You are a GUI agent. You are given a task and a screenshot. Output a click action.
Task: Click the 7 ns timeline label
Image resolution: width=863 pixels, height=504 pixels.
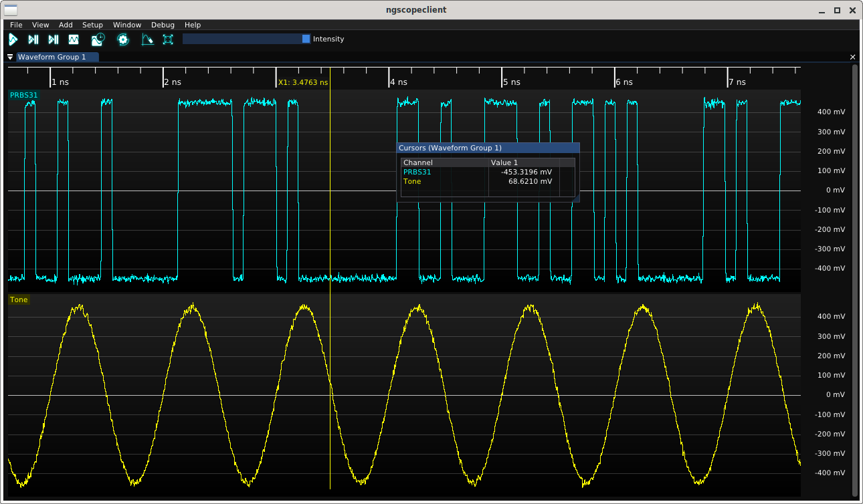pos(737,82)
